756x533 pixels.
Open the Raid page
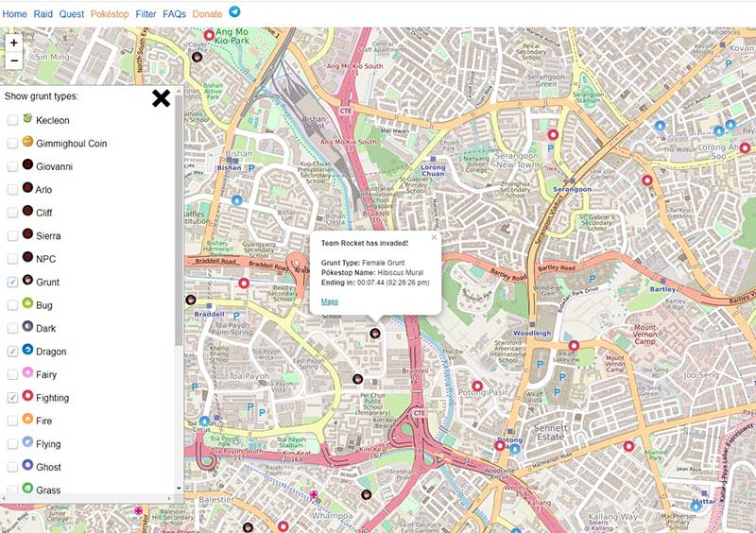tap(43, 14)
